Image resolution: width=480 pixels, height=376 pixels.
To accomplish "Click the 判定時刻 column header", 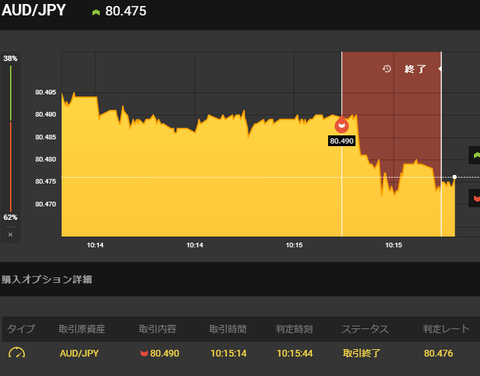I will point(294,329).
